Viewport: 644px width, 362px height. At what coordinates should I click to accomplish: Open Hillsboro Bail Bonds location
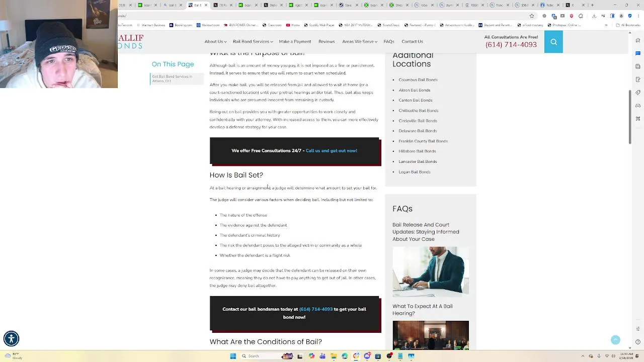click(417, 151)
